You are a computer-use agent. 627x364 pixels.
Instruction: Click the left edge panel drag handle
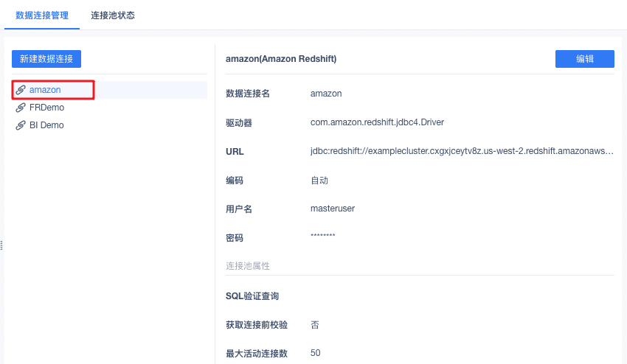click(2, 245)
